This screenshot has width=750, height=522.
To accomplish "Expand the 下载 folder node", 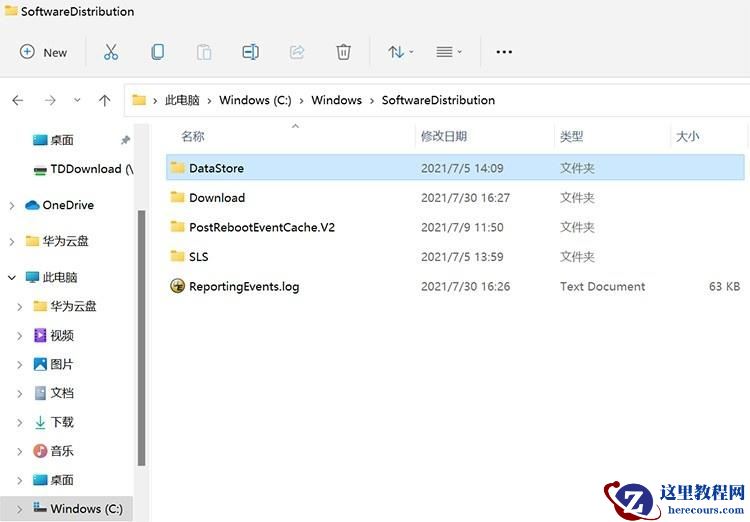I will pos(20,423).
